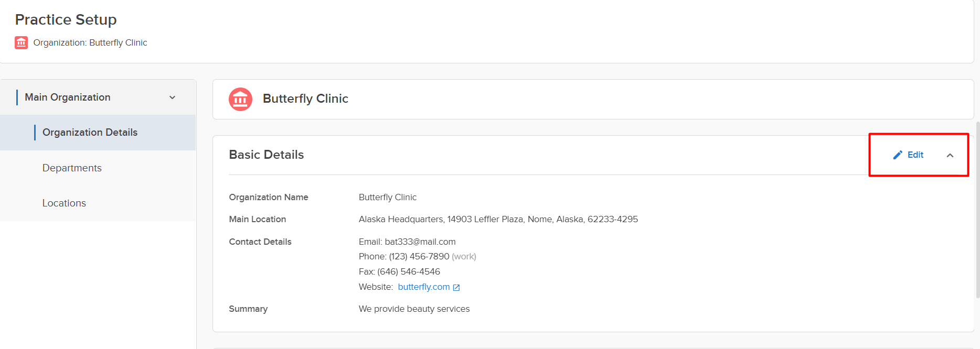The width and height of the screenshot is (980, 349).
Task: Click the phone number (123) 456-7890
Action: pyautogui.click(x=419, y=256)
